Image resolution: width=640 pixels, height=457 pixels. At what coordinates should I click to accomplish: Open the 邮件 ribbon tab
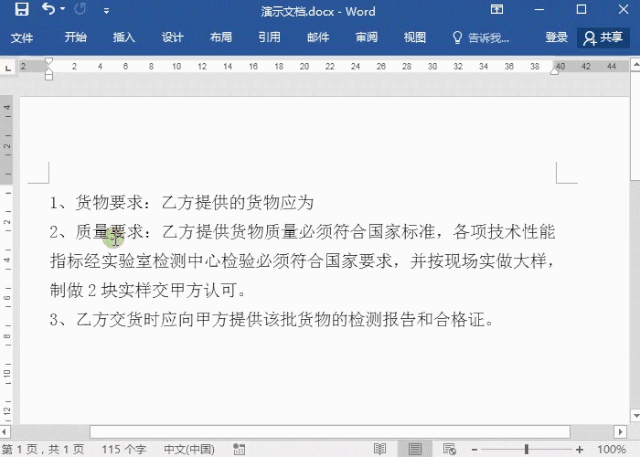click(318, 38)
